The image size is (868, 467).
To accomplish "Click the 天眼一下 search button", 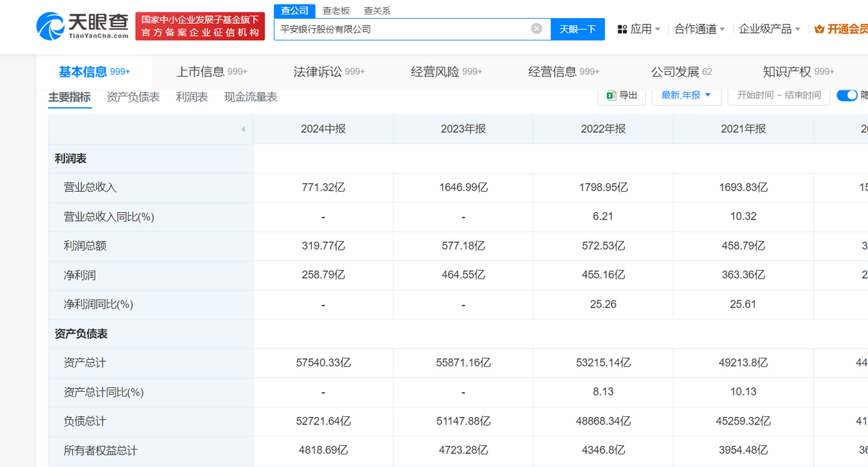I will pos(578,29).
